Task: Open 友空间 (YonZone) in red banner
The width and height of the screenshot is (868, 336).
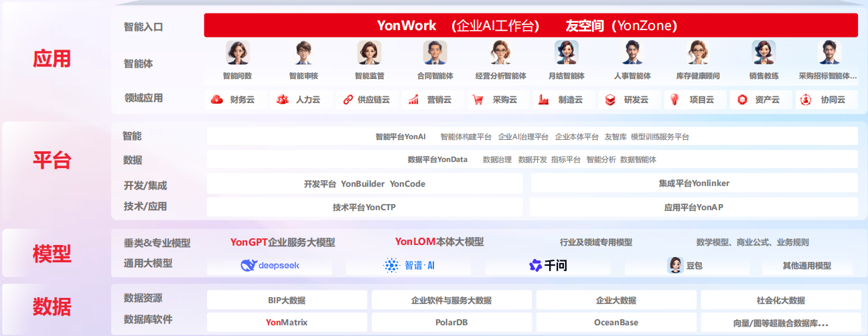Action: point(622,25)
